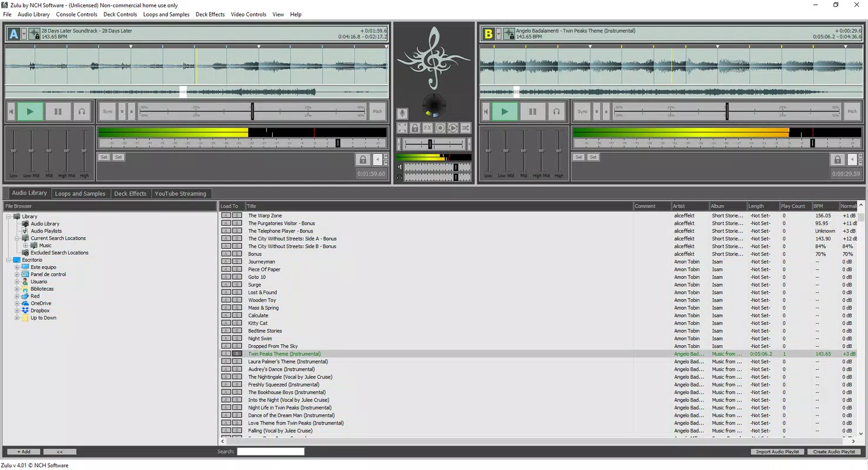Image resolution: width=868 pixels, height=470 pixels.
Task: Pause deck A playback
Action: [x=58, y=111]
